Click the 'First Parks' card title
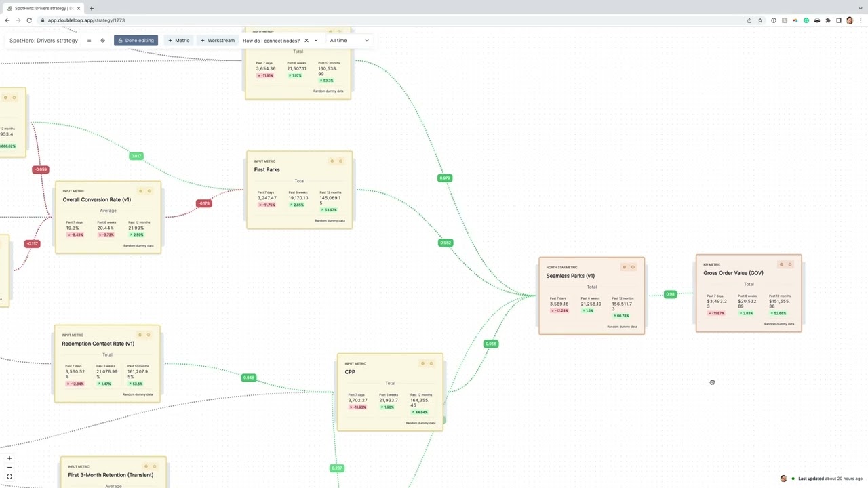The width and height of the screenshot is (868, 488). pos(267,170)
